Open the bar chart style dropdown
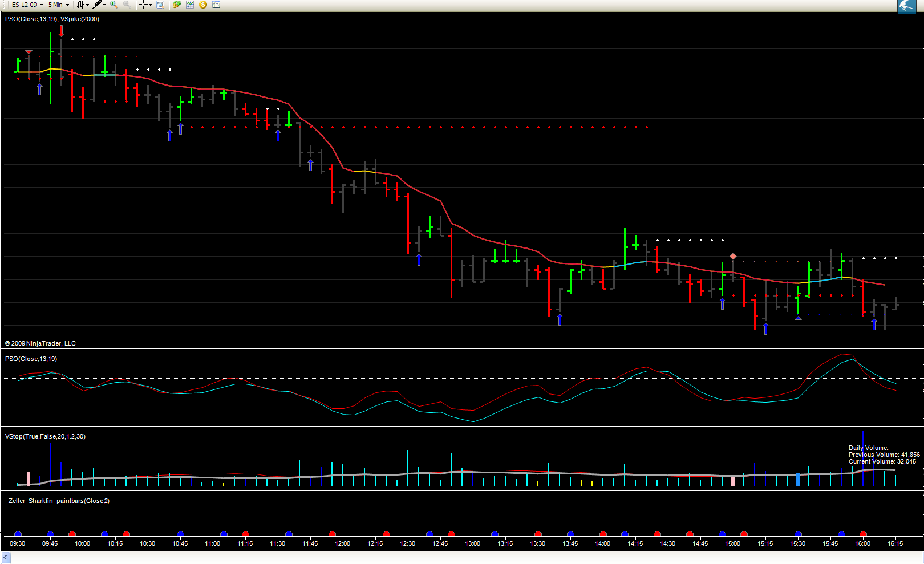This screenshot has height=564, width=924. (83, 5)
